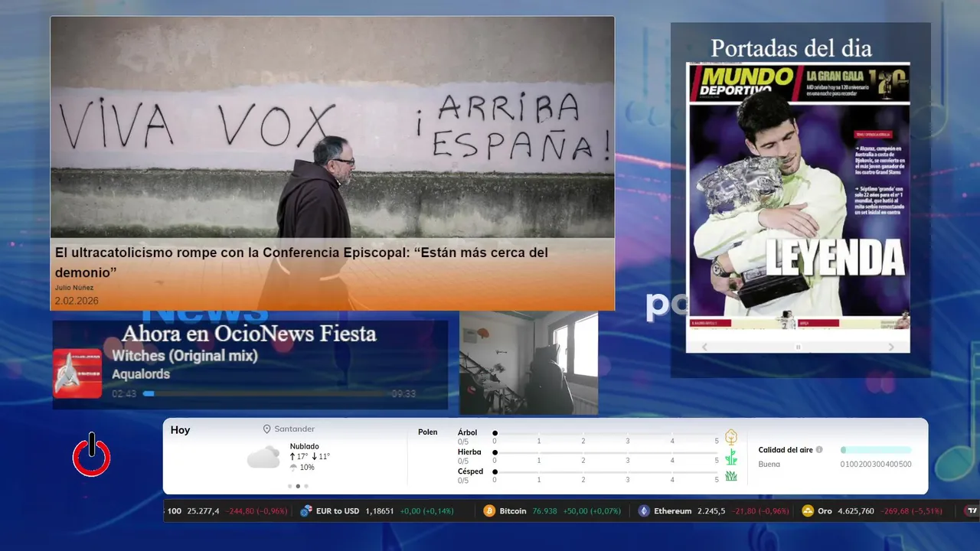Click the Buena air quality rating
Image resolution: width=980 pixels, height=551 pixels.
769,465
